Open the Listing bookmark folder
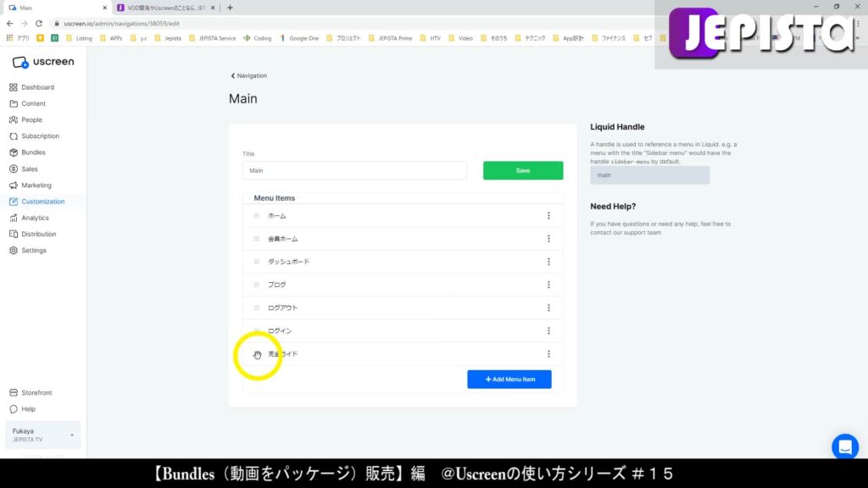 (79, 38)
